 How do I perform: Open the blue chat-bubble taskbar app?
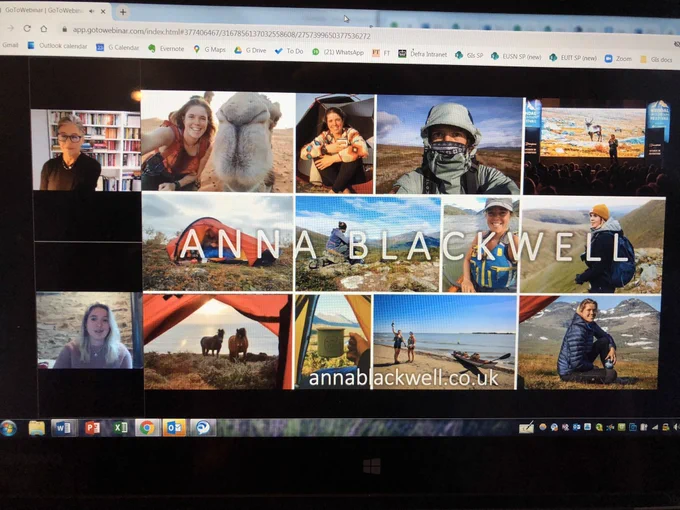point(202,428)
